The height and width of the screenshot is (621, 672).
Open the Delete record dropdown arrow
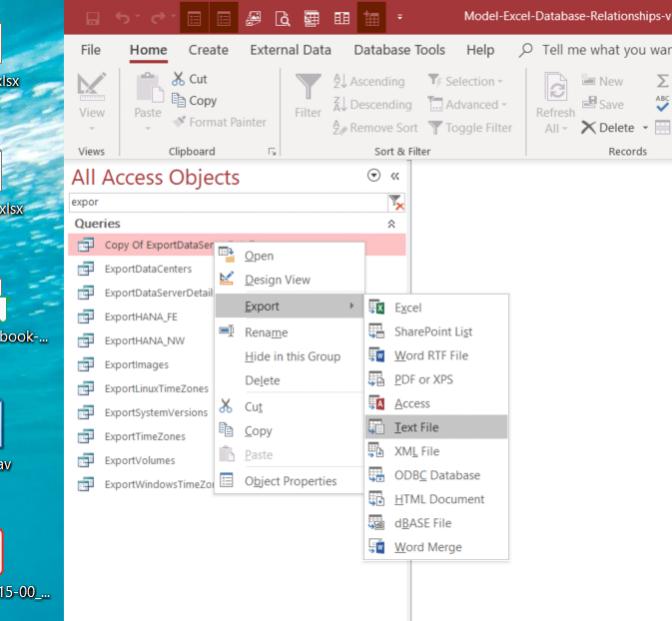(645, 127)
